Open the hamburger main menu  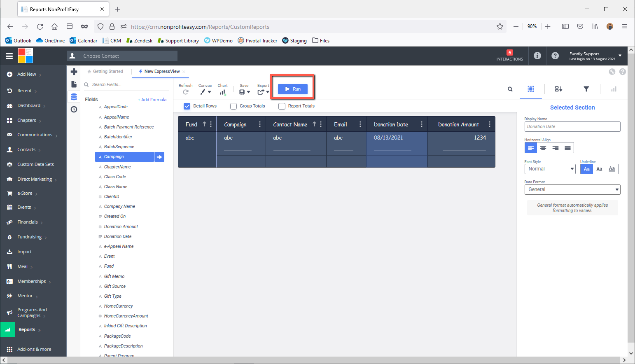click(9, 56)
